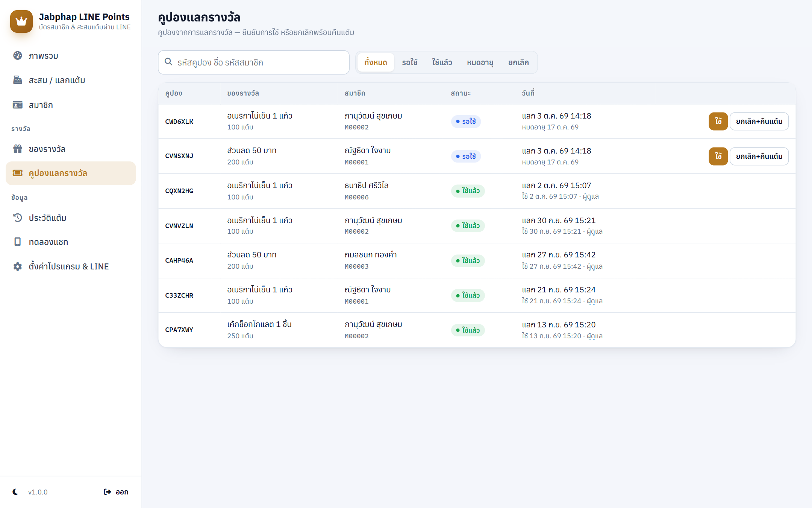Click coupon code CAHP46A
Screen dimensions: 812x508
click(179, 260)
